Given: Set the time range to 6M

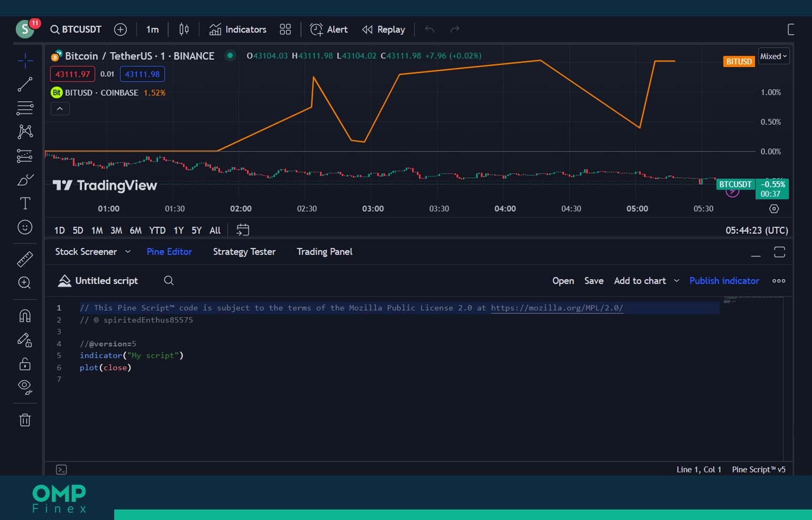Looking at the screenshot, I should pos(136,230).
